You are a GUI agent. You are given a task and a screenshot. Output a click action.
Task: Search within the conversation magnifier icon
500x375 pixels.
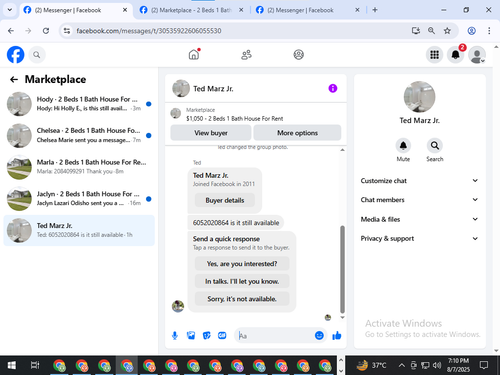(x=435, y=146)
